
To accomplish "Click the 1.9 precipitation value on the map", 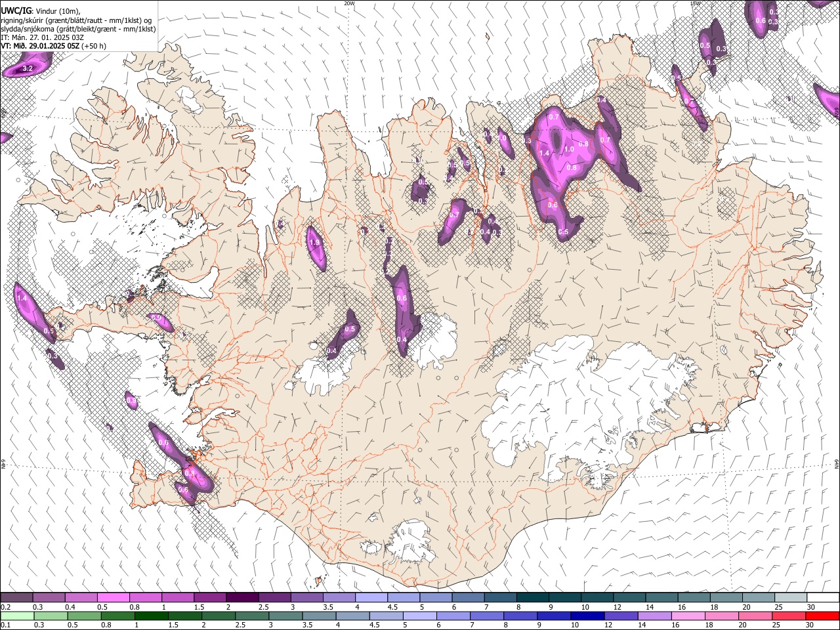I will pyautogui.click(x=314, y=243).
